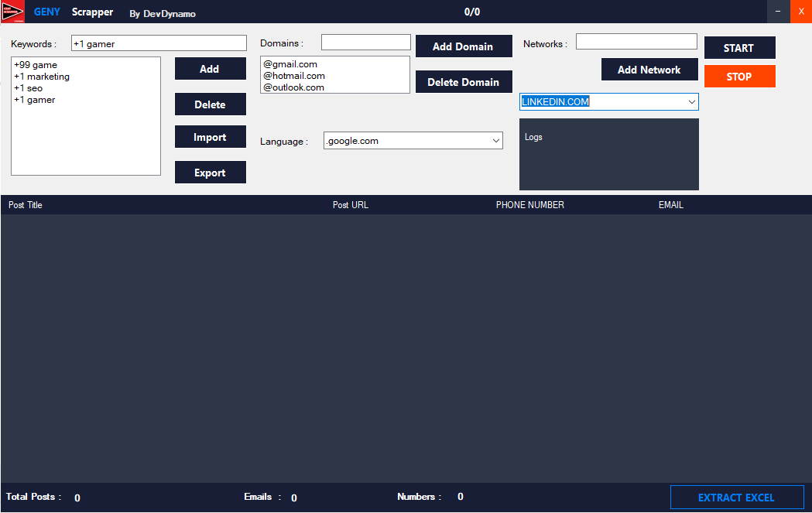Click the Add Domain button
Screen dimensions: 812x513
pos(463,46)
